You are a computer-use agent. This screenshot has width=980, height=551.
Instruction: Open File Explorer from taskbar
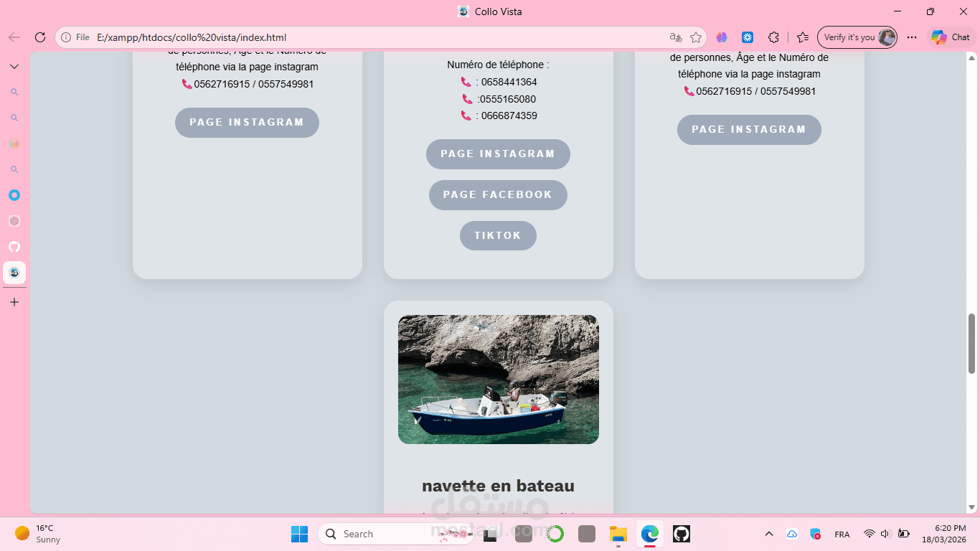618,534
